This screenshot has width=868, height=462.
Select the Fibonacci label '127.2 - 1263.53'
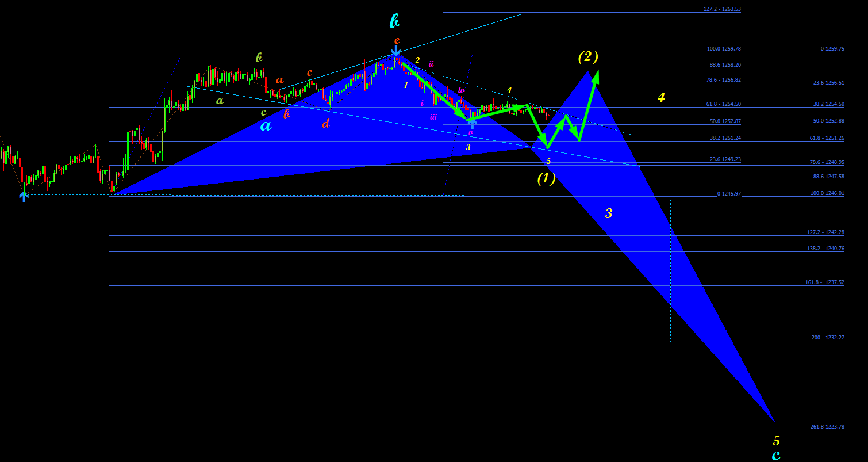coord(722,9)
